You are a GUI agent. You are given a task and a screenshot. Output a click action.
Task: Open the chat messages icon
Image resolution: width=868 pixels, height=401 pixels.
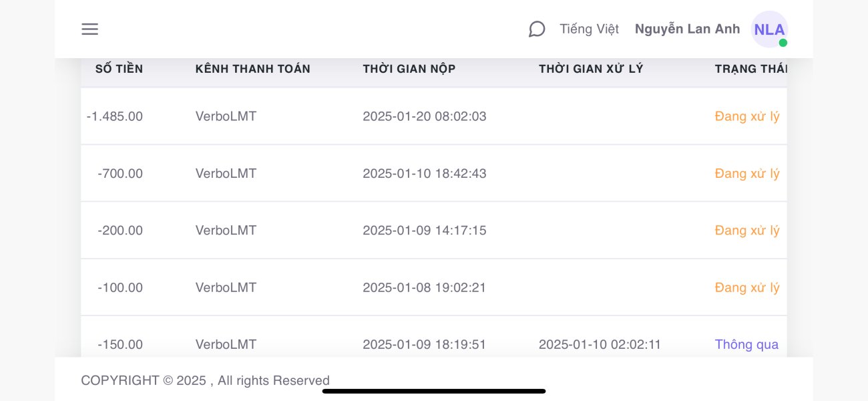click(537, 29)
